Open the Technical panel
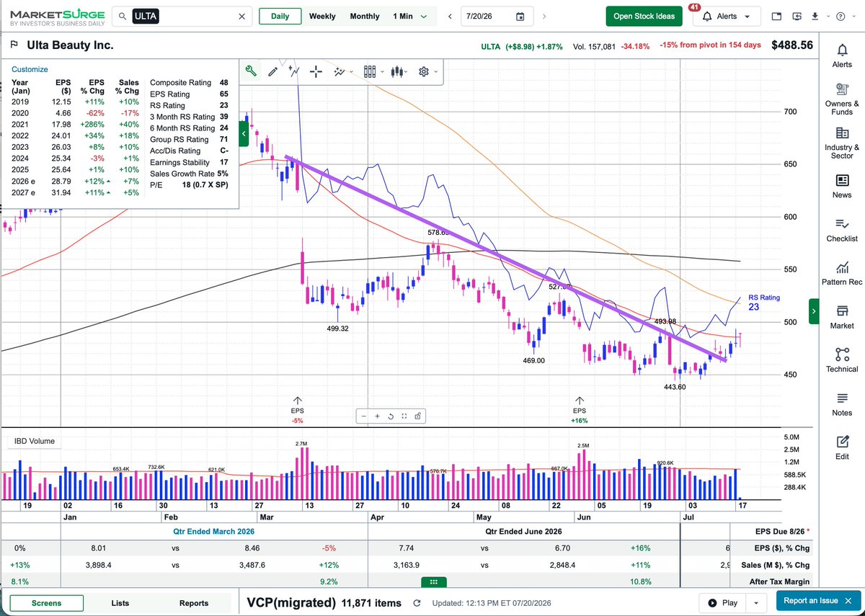Screen dimensions: 865x616 pyautogui.click(x=842, y=360)
